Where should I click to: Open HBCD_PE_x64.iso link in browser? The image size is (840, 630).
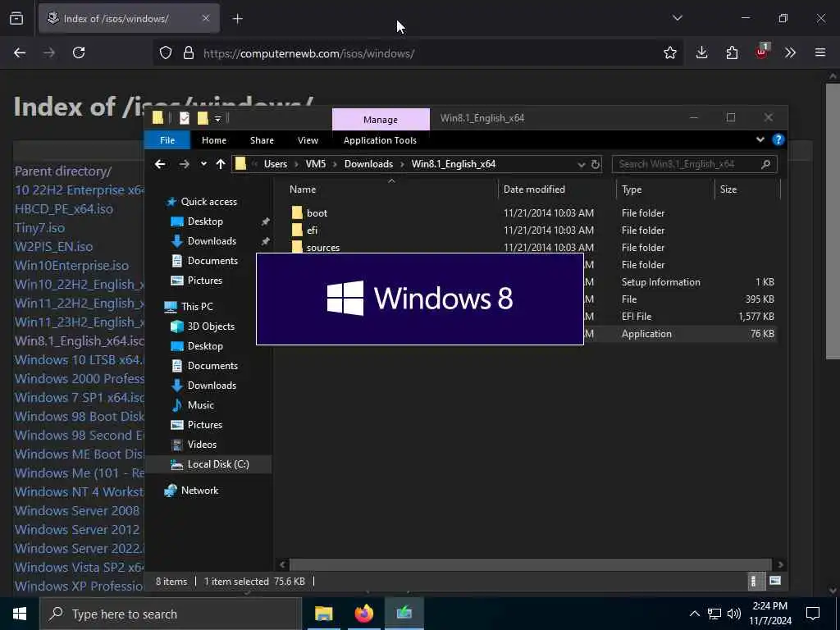[x=64, y=209]
